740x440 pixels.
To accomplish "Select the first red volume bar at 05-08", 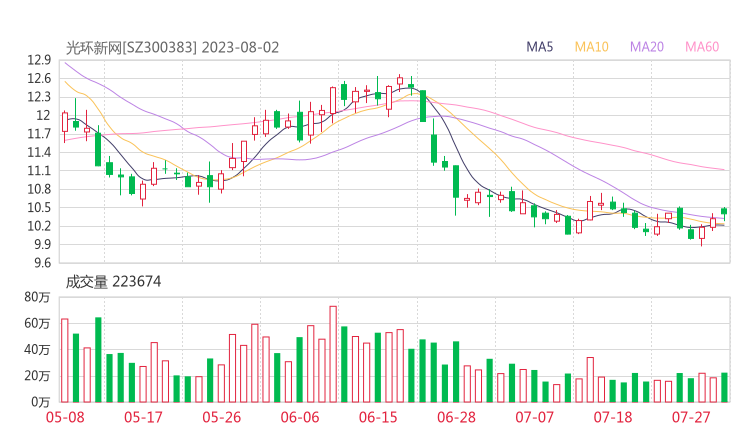I will (65, 361).
